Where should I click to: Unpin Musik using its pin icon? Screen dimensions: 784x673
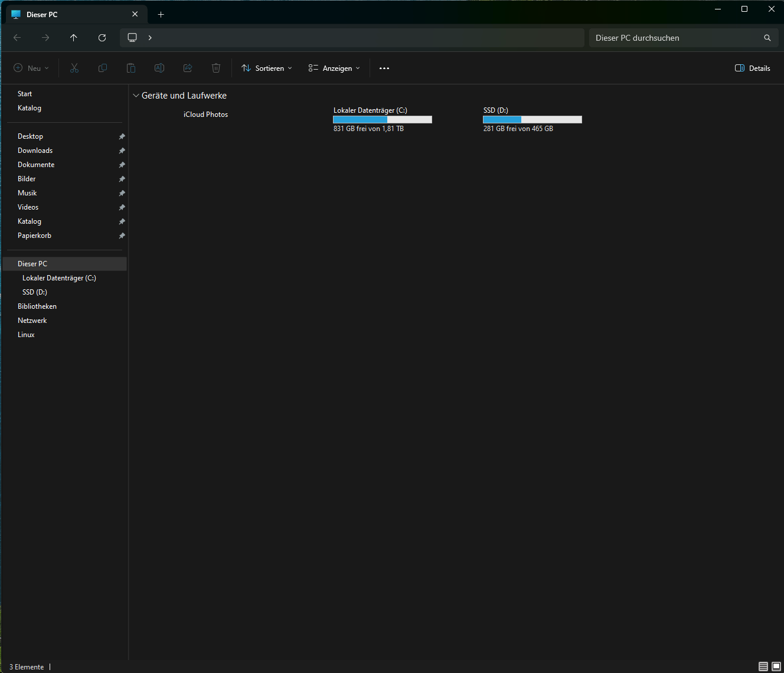coord(122,193)
